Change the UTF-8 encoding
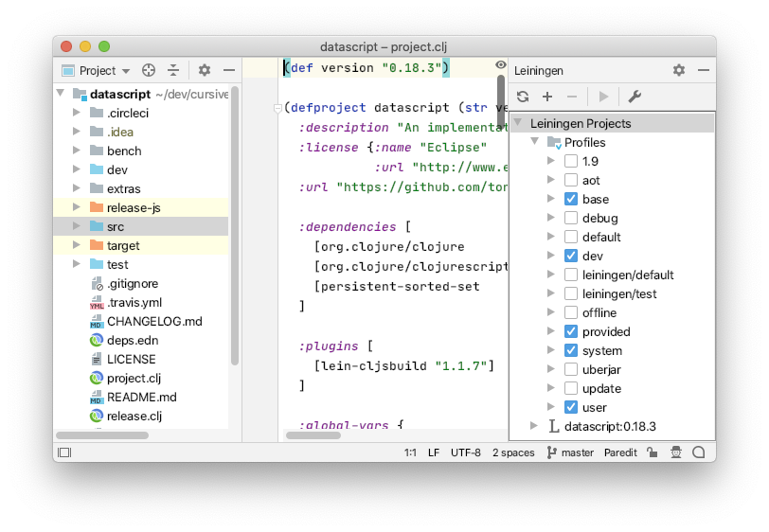The width and height of the screenshot is (769, 532). coord(465,452)
